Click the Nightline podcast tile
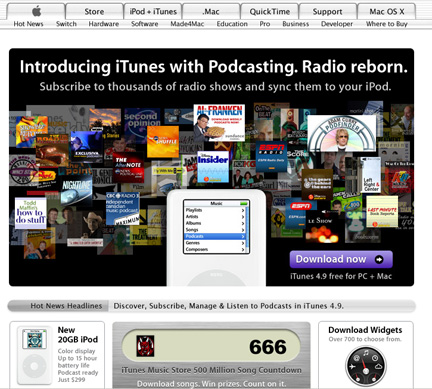 click(x=76, y=190)
